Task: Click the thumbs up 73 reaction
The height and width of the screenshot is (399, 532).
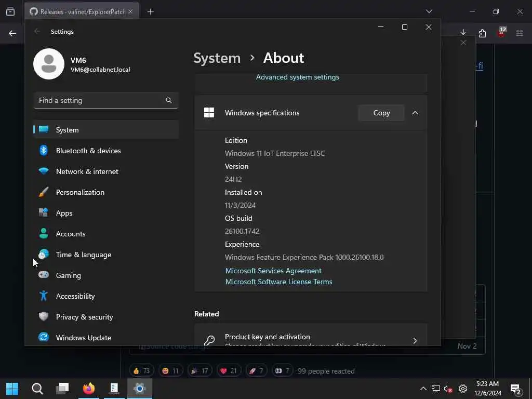Action: coord(141,370)
